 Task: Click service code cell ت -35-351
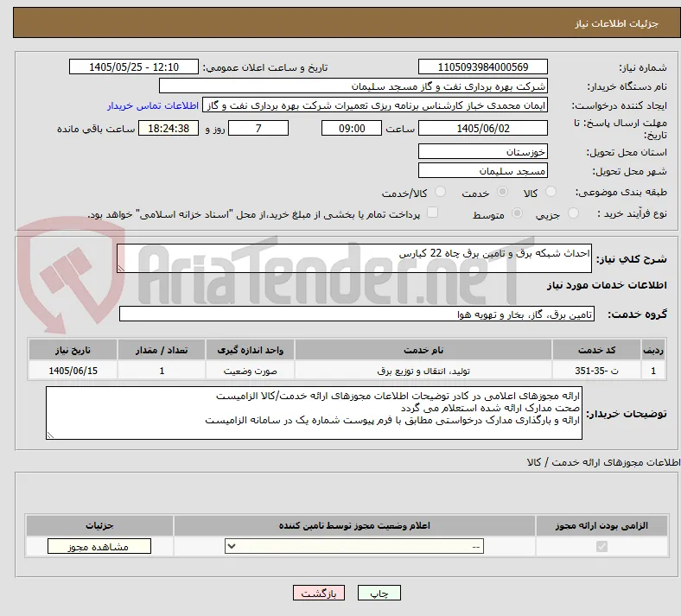(x=597, y=372)
